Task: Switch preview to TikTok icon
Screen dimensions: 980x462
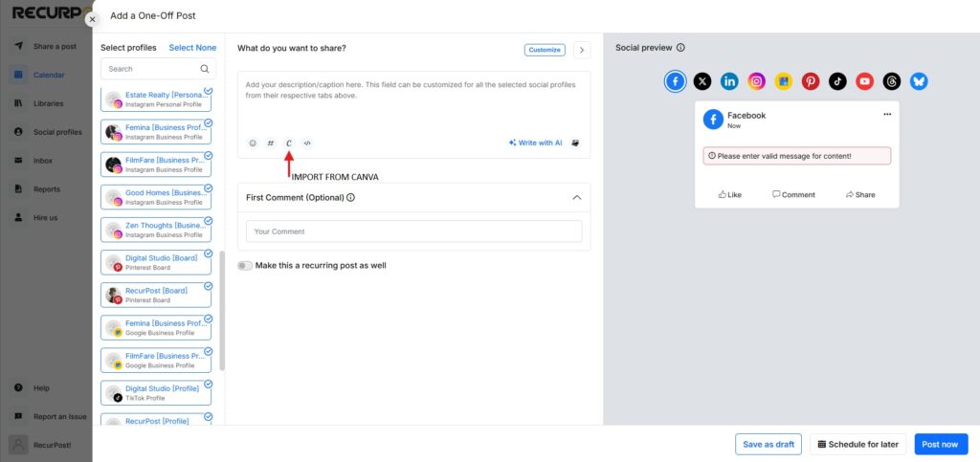Action: [837, 81]
